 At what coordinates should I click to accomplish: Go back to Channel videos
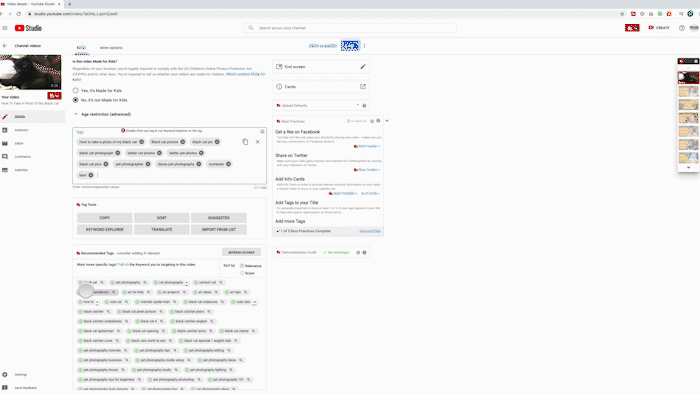point(5,46)
